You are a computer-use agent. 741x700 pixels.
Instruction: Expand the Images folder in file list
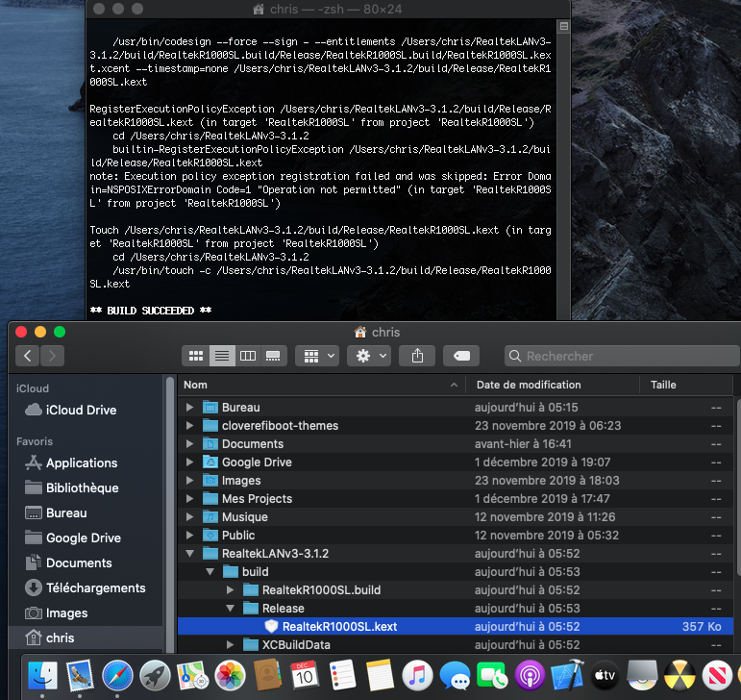[x=189, y=481]
